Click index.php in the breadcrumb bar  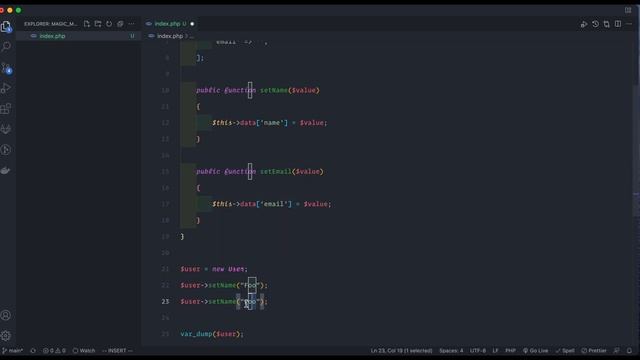point(170,36)
